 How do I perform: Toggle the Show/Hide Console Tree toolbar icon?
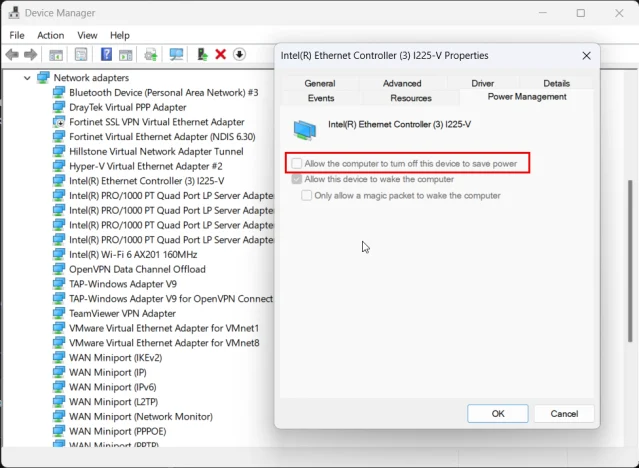point(55,55)
